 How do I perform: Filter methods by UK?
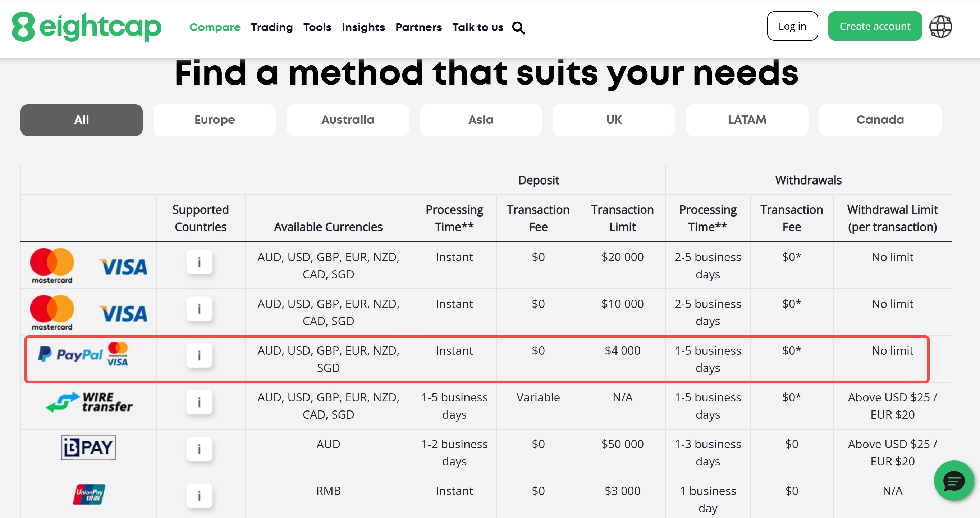point(614,120)
